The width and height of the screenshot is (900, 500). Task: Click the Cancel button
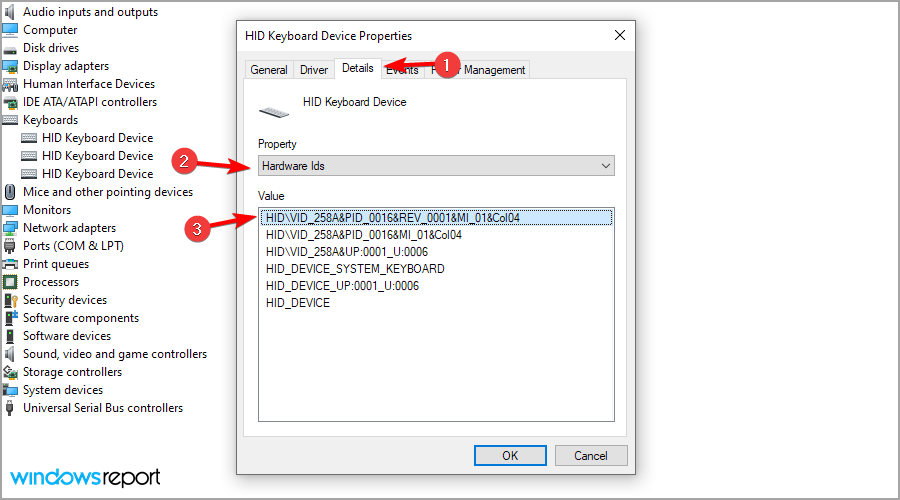[590, 455]
